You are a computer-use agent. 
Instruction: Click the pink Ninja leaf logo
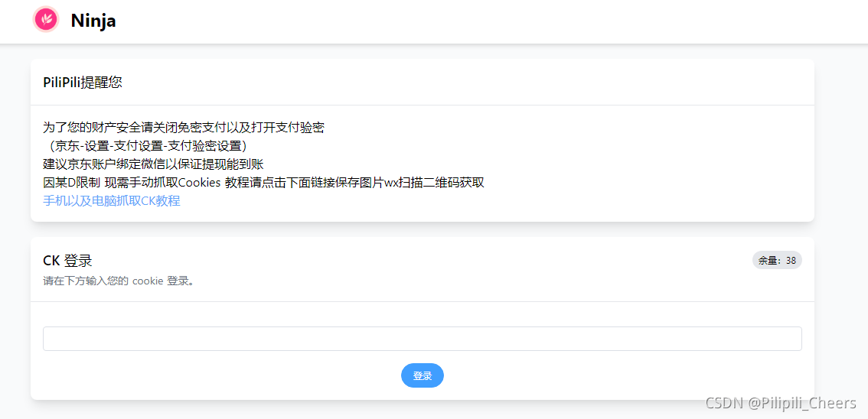click(46, 19)
